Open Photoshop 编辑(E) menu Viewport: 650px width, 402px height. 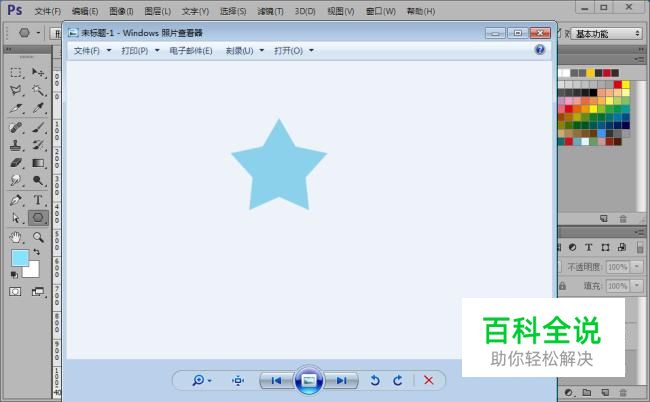click(x=85, y=11)
